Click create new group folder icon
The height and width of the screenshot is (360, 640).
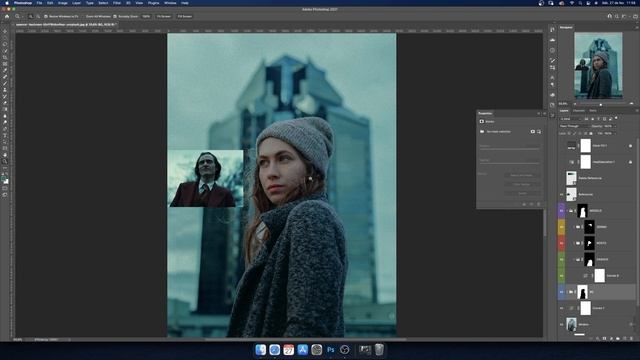[x=618, y=338]
